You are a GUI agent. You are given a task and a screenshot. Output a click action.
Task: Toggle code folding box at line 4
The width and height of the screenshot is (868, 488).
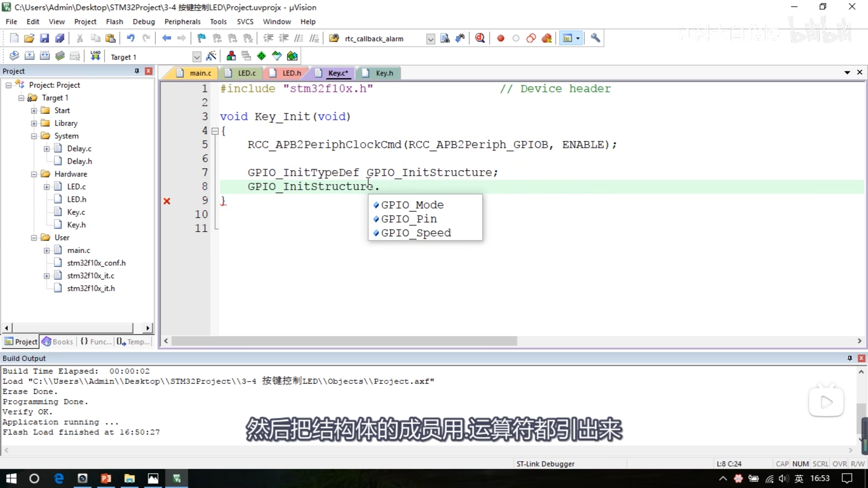tap(215, 131)
